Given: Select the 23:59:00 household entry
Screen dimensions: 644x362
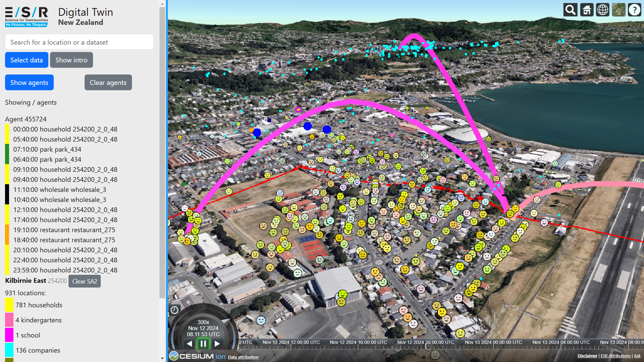Looking at the screenshot, I should point(65,270).
